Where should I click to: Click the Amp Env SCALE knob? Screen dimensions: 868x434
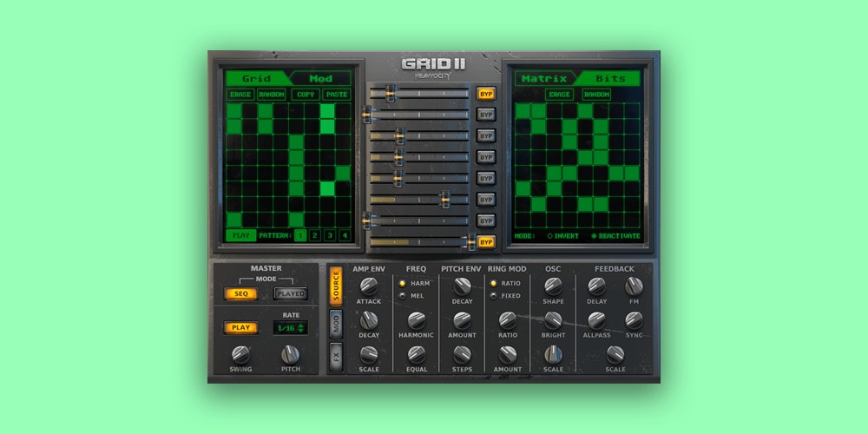coord(369,355)
